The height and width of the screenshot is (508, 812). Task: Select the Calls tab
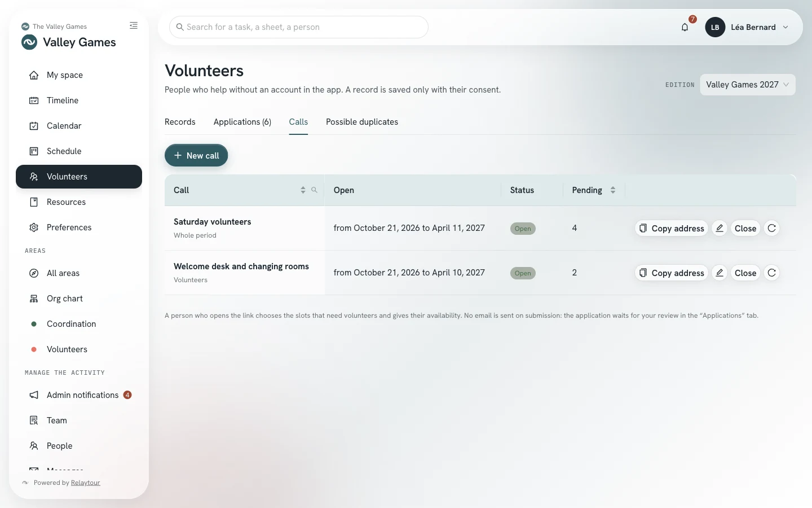(298, 122)
